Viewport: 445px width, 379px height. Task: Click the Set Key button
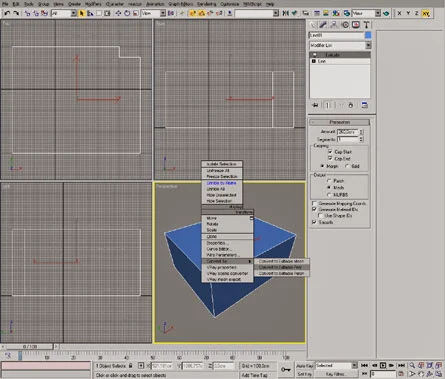(305, 374)
